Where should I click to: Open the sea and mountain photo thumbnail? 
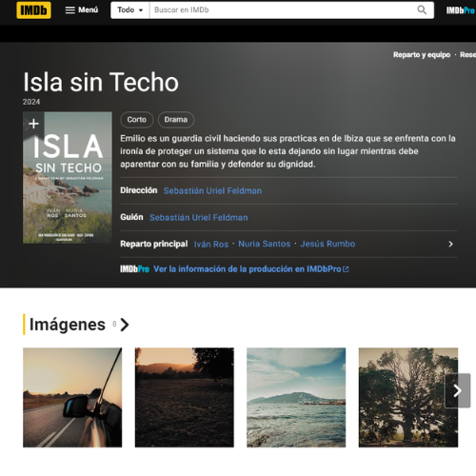pyautogui.click(x=296, y=397)
